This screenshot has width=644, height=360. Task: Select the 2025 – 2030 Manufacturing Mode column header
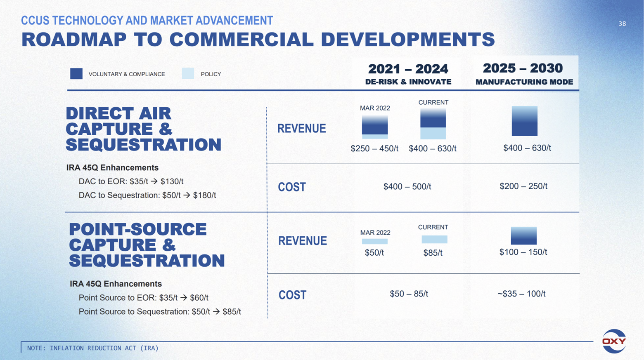[523, 74]
